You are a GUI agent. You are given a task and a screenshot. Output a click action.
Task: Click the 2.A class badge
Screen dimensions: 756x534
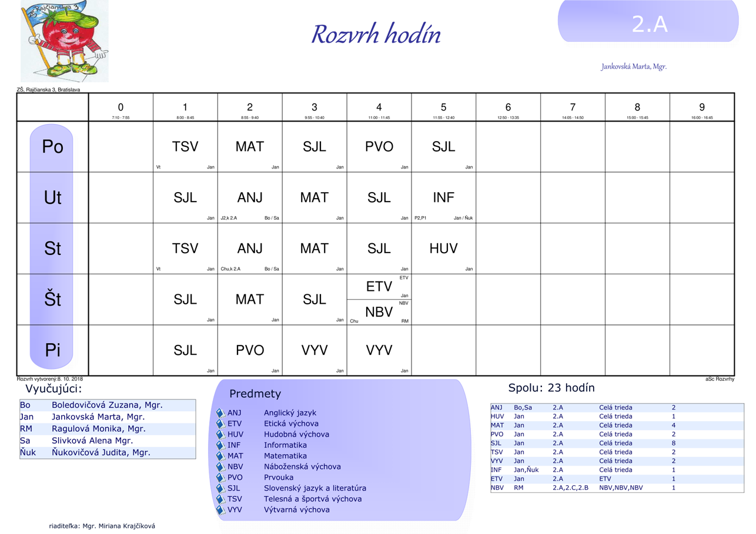(x=648, y=21)
